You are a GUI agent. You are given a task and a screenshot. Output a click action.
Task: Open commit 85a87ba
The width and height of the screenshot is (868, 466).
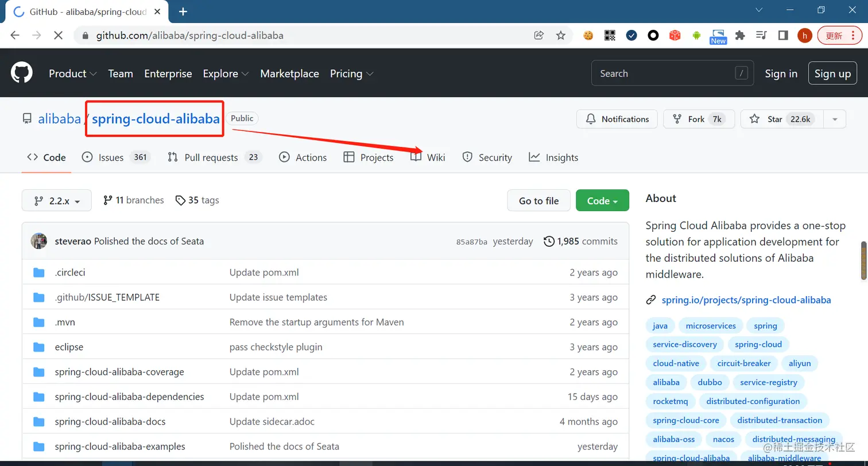(472, 242)
